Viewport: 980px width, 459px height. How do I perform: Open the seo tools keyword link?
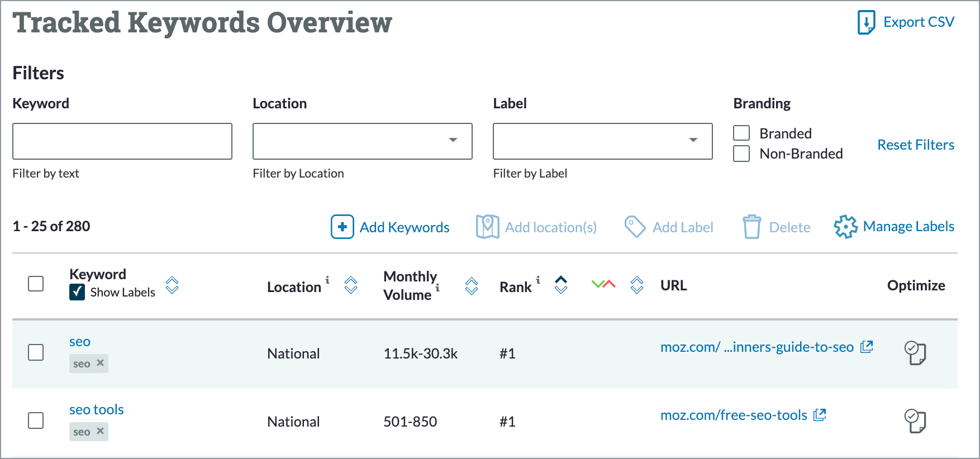97,409
